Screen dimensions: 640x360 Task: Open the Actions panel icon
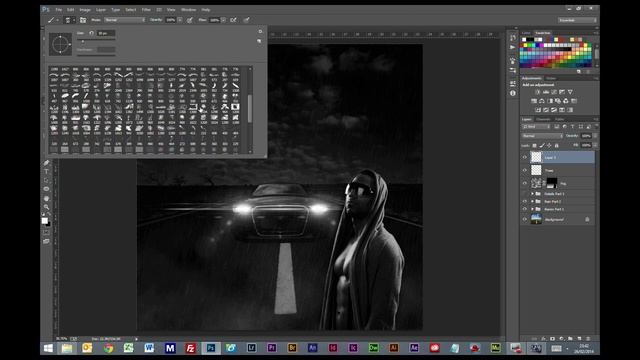pos(513,47)
